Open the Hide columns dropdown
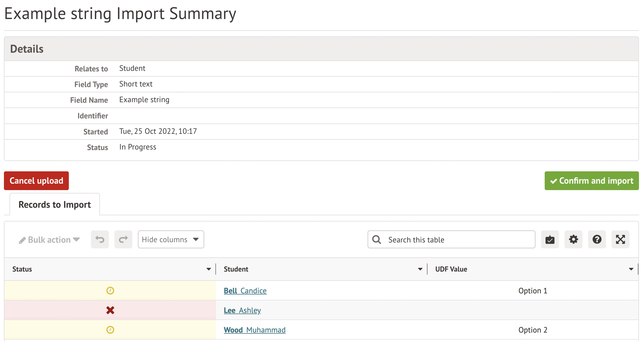Screen dimensions: 644x341 coord(171,239)
